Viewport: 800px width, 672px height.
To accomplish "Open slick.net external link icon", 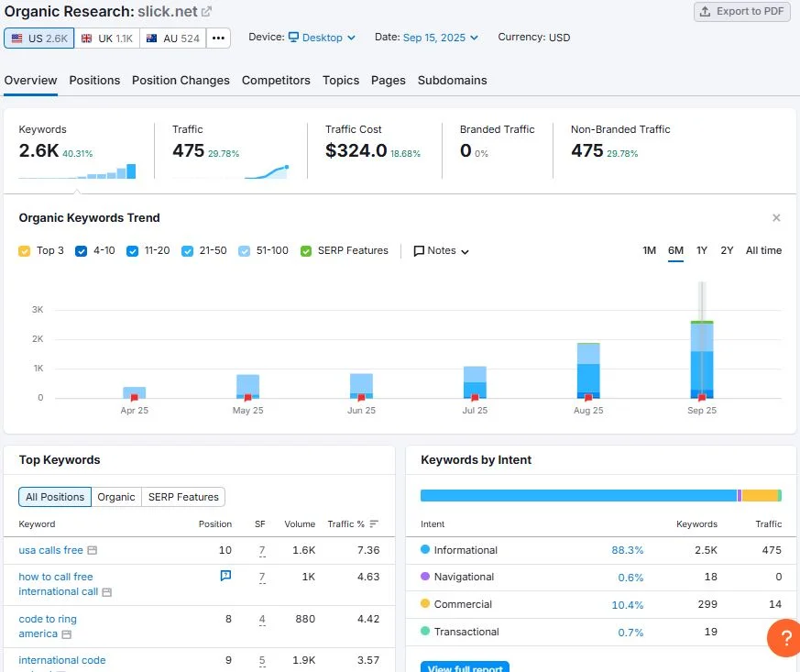I will pyautogui.click(x=206, y=11).
